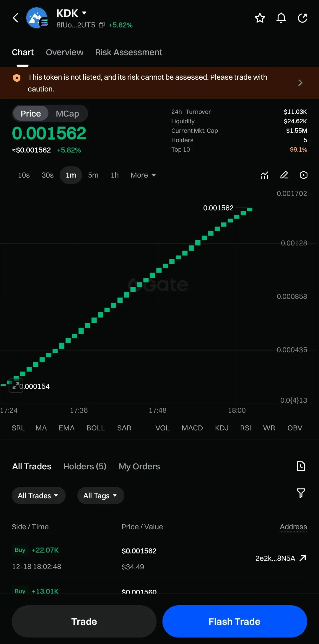The image size is (319, 644).
Task: Toggle the BOLL indicator
Action: tap(96, 428)
